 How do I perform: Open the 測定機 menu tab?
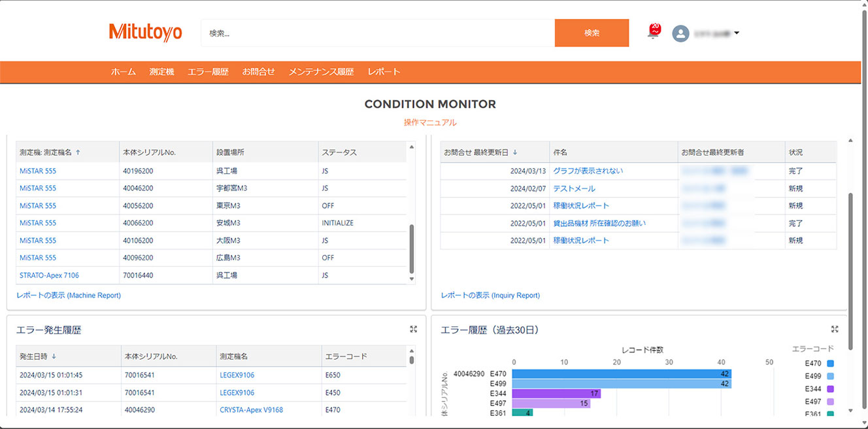point(161,72)
